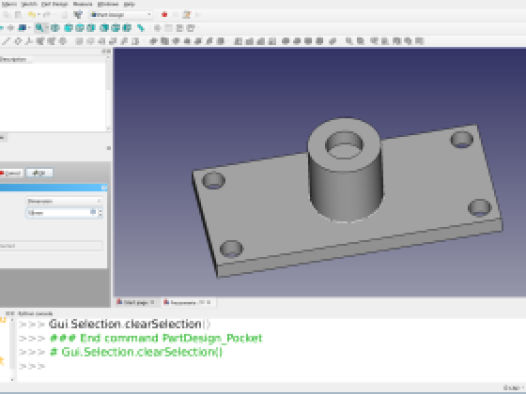Click the Fit All view icon
This screenshot has height=394, width=526.
tap(40, 28)
